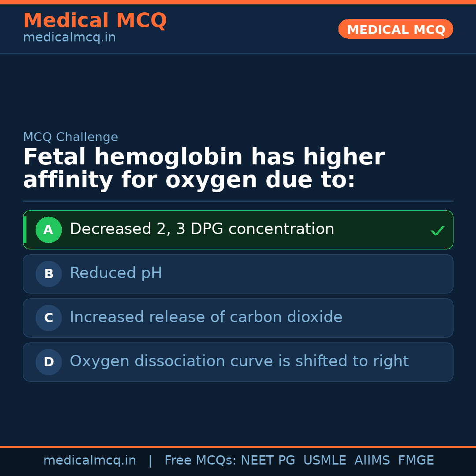Select 'Oxygen dissociation curve is shifted to right'
Image resolution: width=476 pixels, height=476 pixels.
pos(239,361)
